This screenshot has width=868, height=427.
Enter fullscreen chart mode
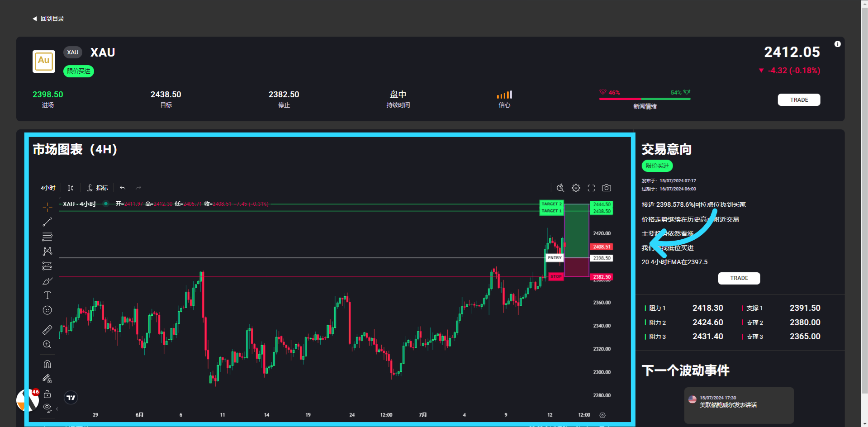(x=591, y=188)
